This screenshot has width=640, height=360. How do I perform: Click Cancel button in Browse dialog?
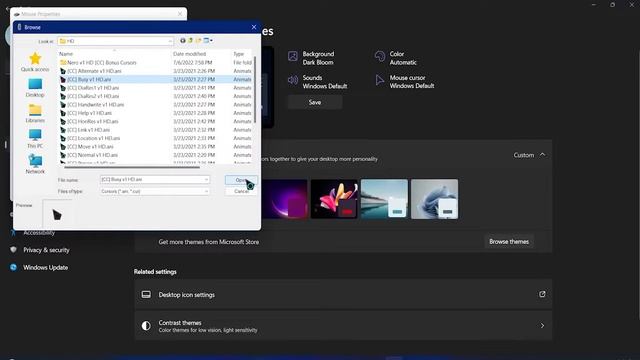point(241,191)
